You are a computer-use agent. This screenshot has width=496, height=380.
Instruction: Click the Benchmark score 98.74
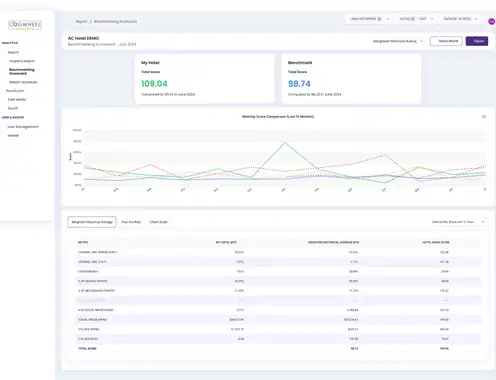pyautogui.click(x=299, y=84)
